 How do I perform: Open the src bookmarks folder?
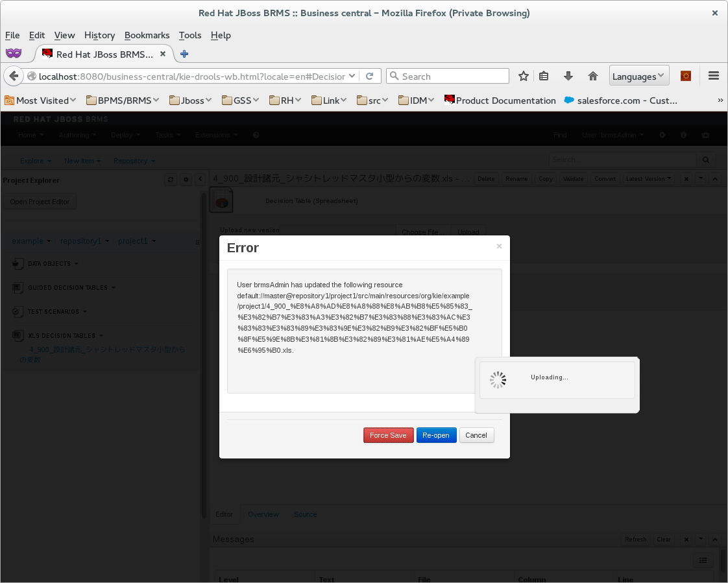coord(372,101)
